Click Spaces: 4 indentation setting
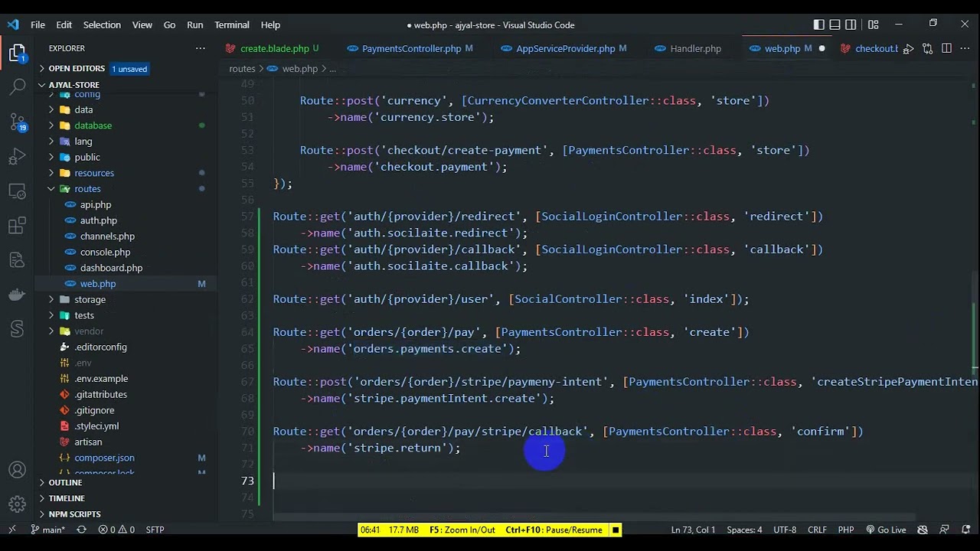Viewport: 980px width, 551px height. point(744,530)
